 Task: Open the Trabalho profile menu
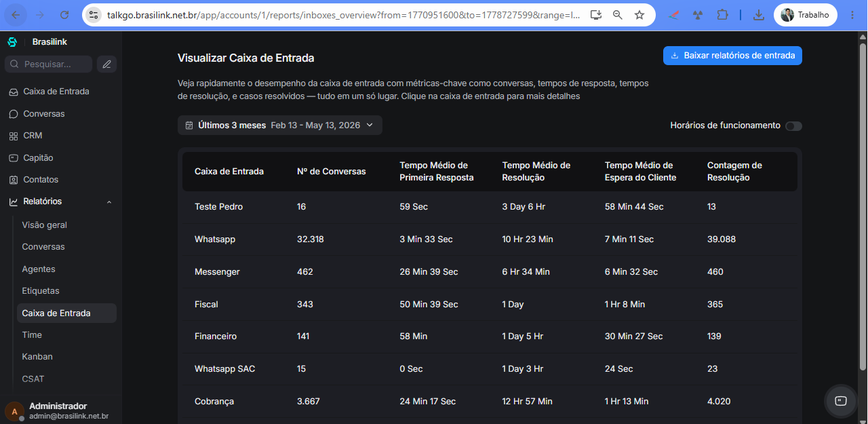(x=805, y=15)
